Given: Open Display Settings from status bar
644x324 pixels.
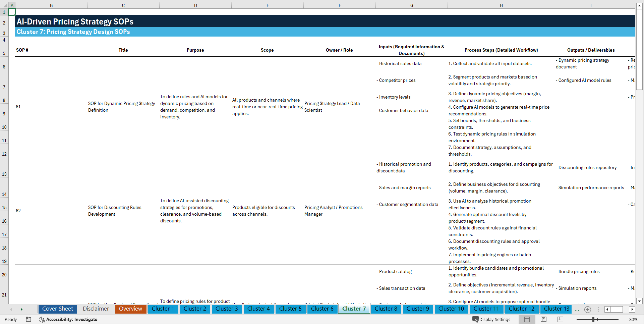Looking at the screenshot, I should [491, 319].
